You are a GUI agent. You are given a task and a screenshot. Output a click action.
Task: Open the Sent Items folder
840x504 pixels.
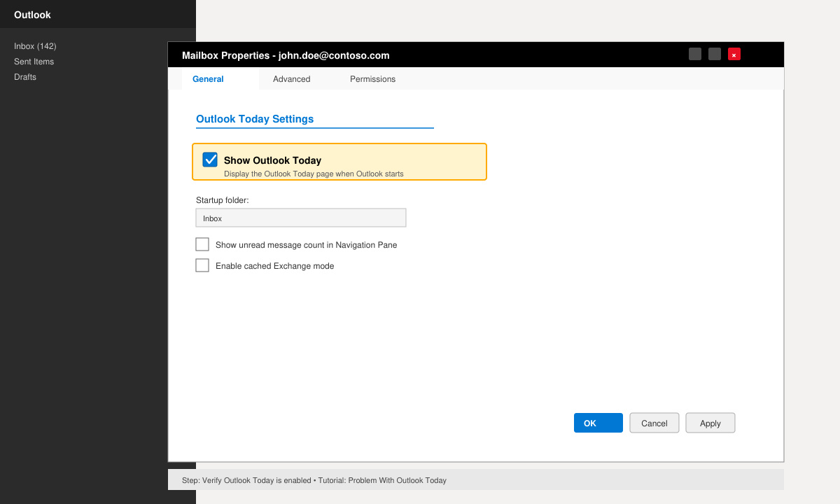tap(34, 62)
